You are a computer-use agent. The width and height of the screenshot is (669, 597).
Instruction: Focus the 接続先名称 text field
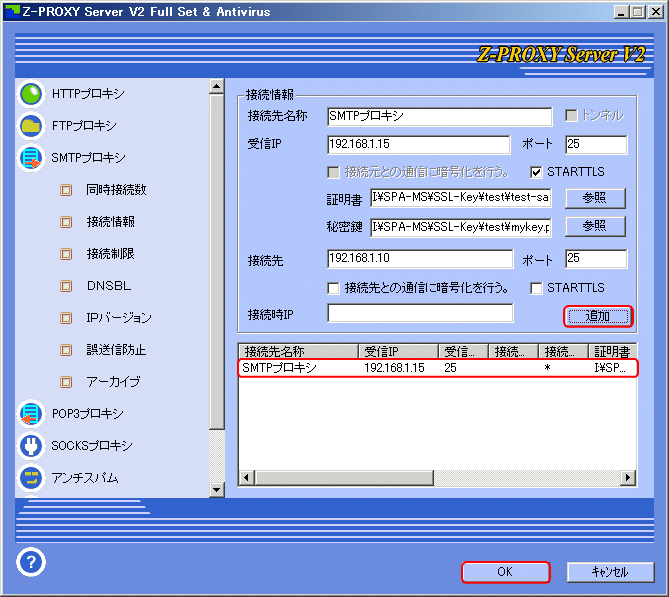[x=439, y=116]
